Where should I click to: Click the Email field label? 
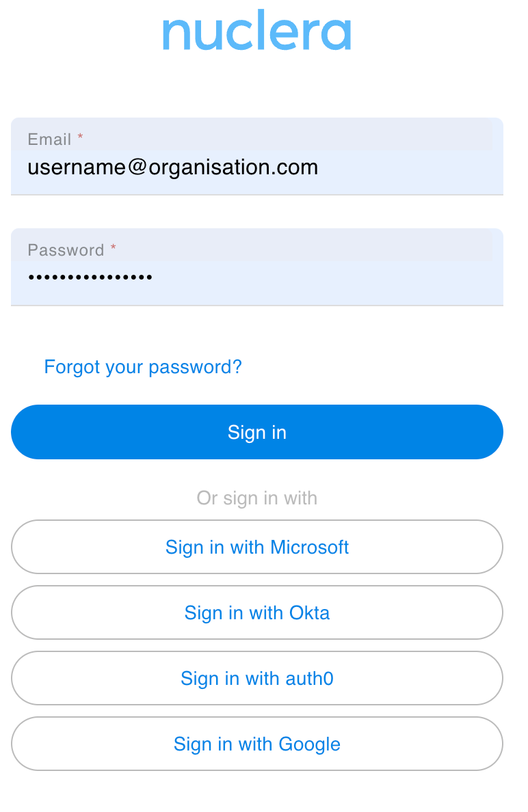49,139
